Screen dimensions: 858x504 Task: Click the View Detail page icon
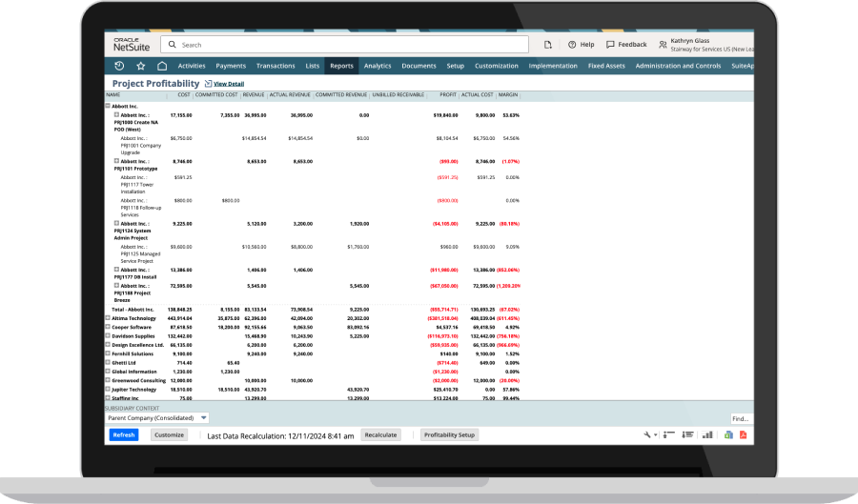(x=208, y=84)
